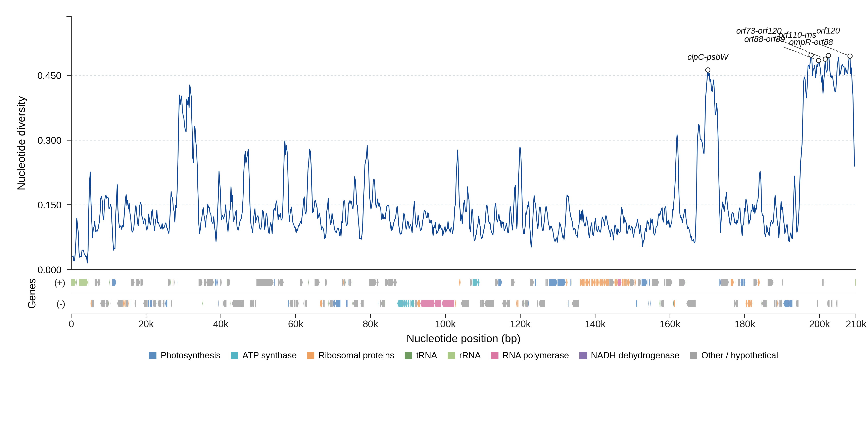Click the 'orf73-orf120' annotation label
868x422 pixels.
point(759,31)
